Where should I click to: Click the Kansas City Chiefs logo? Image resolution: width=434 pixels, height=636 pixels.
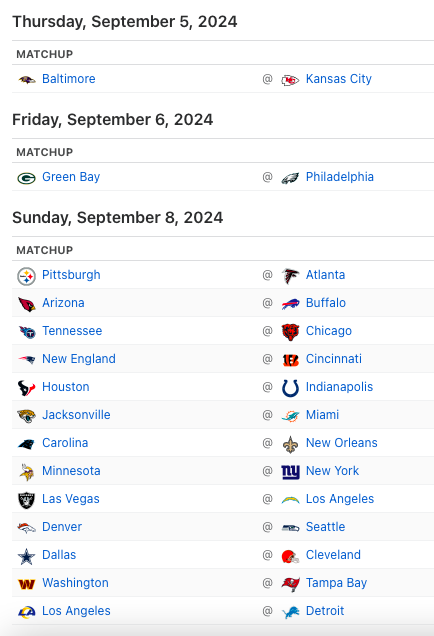(290, 80)
